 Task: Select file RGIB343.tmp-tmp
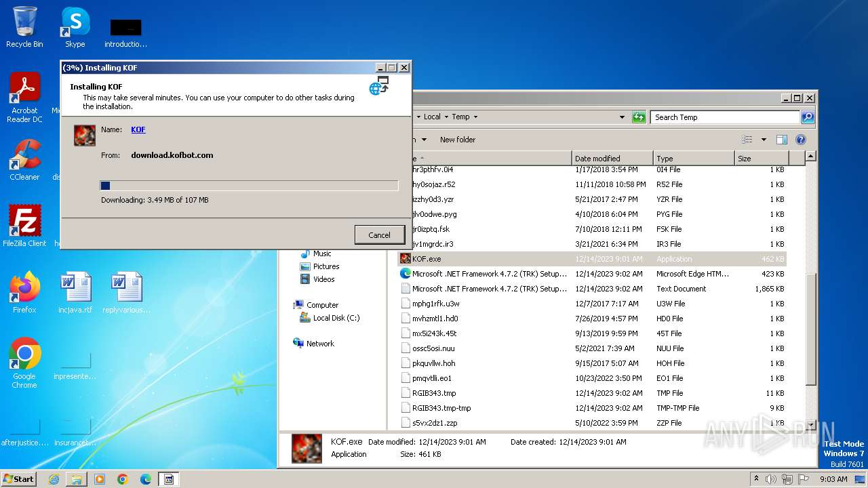(593, 408)
